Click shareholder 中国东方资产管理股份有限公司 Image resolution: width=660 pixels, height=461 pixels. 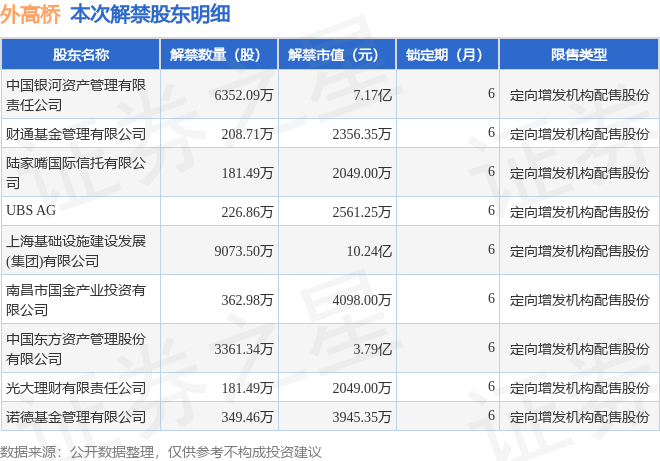pyautogui.click(x=76, y=349)
